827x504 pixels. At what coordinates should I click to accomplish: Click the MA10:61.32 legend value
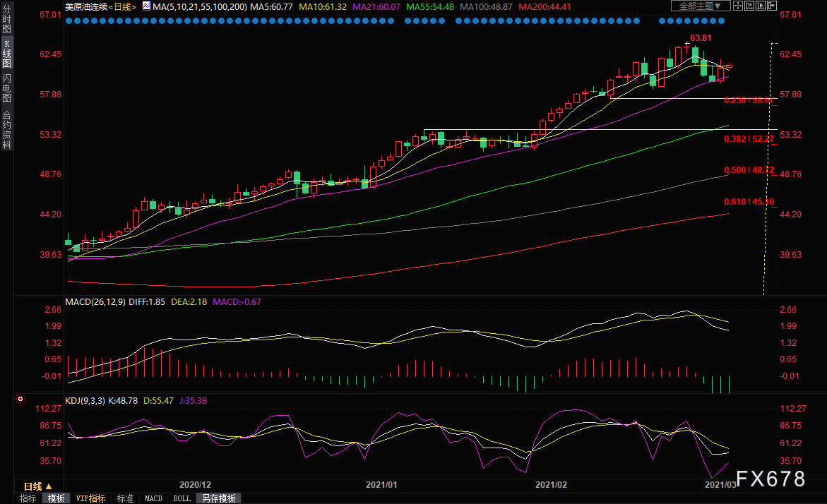click(x=323, y=7)
